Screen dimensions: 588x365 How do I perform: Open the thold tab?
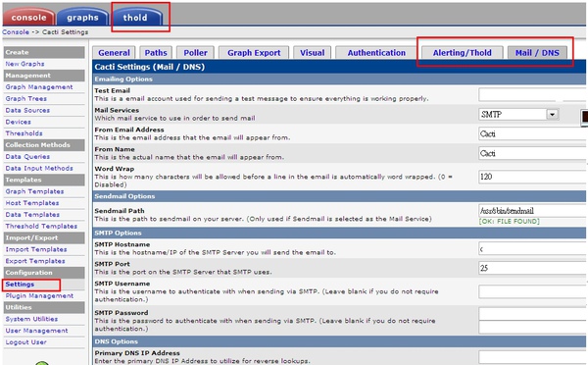coord(136,18)
